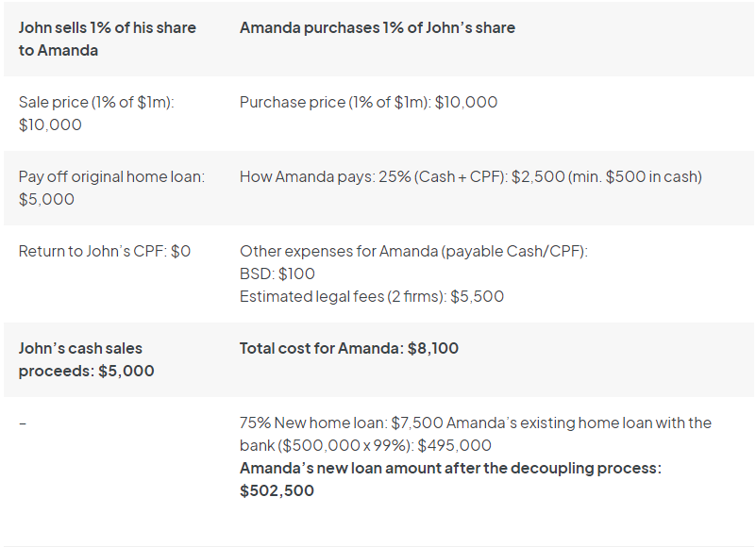Click the dash in the last left cell

point(23,423)
